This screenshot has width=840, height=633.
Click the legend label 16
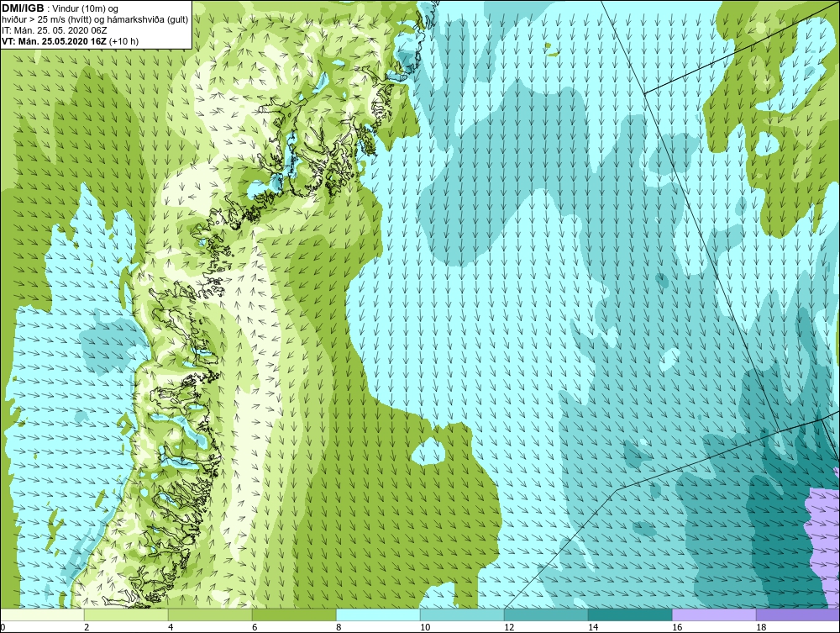pyautogui.click(x=677, y=627)
